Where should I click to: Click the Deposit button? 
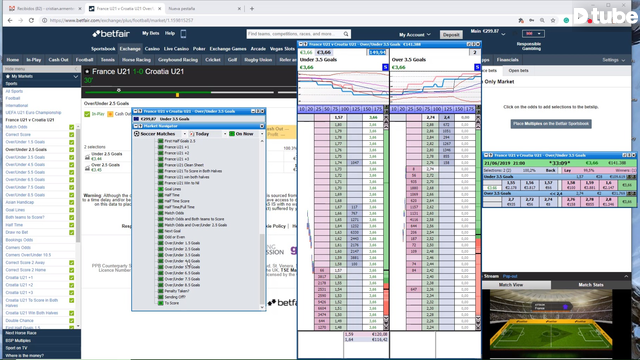(x=451, y=35)
